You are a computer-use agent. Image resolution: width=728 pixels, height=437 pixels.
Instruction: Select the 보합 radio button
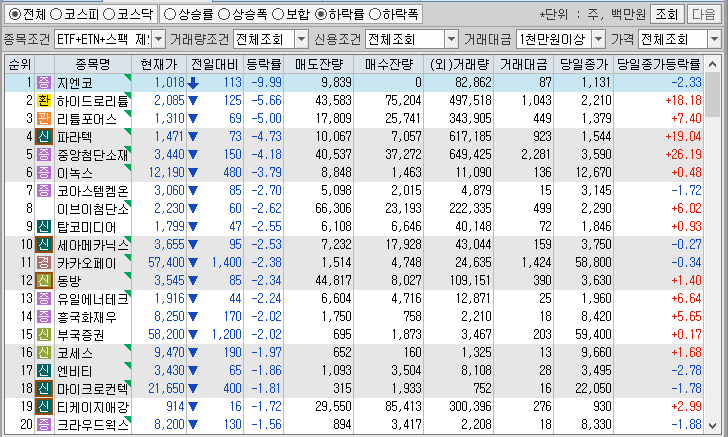[x=278, y=14]
